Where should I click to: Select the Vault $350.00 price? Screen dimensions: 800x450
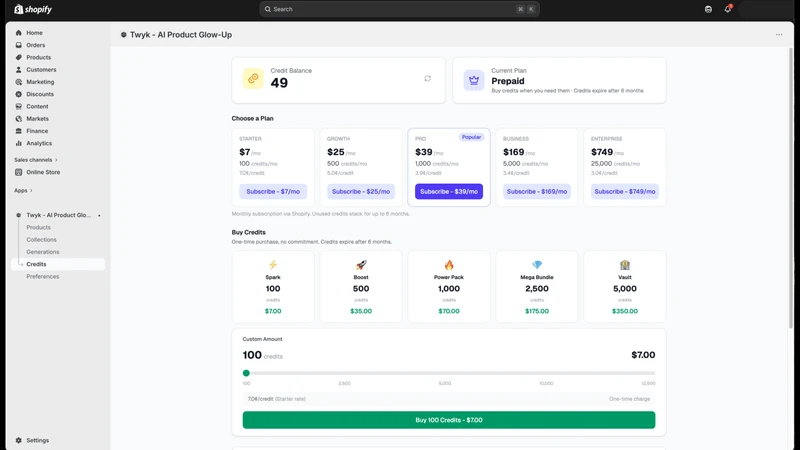tap(625, 311)
